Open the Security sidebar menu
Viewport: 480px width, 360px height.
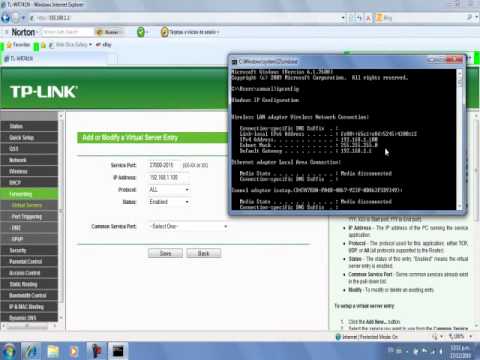pyautogui.click(x=29, y=250)
